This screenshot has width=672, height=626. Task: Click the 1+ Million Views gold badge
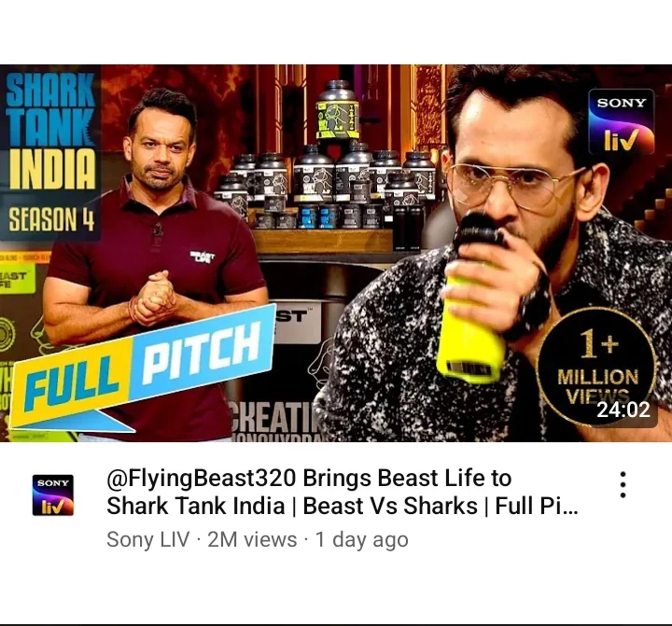click(597, 368)
